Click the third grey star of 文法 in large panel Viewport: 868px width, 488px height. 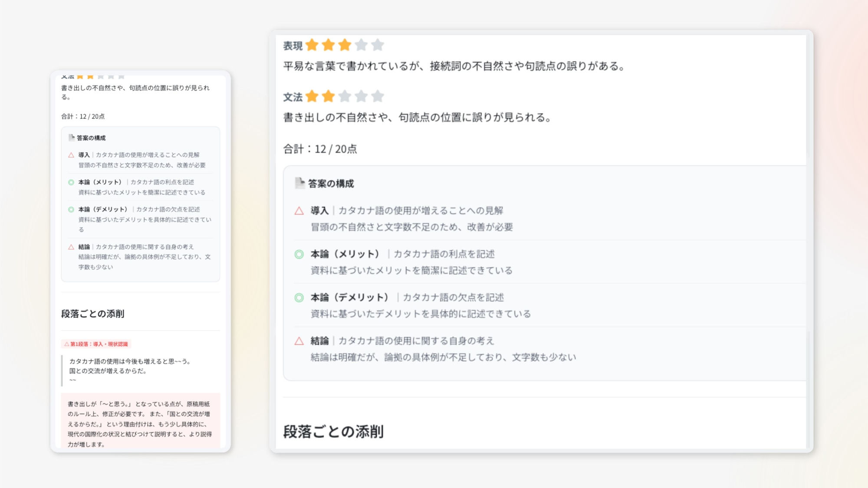point(345,96)
